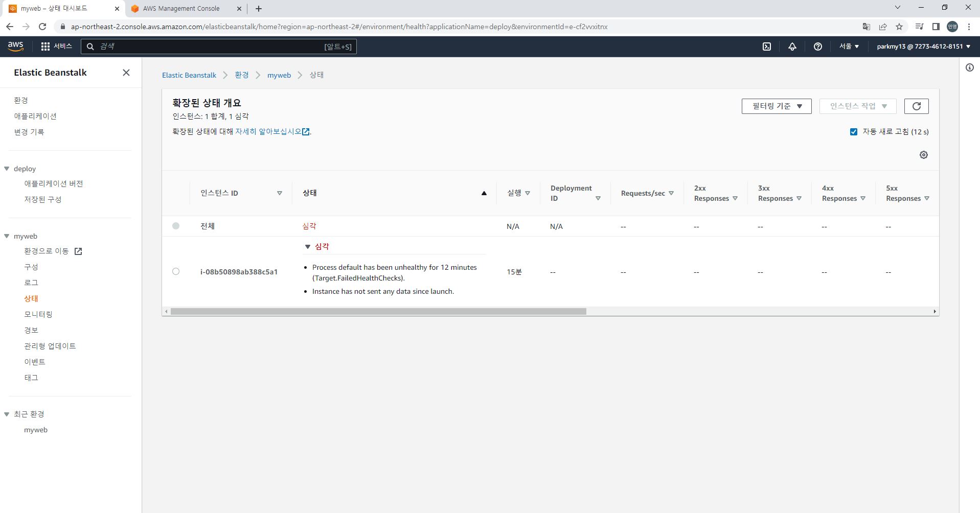Open media control icon in toolbar
The height and width of the screenshot is (513, 980).
pyautogui.click(x=919, y=27)
